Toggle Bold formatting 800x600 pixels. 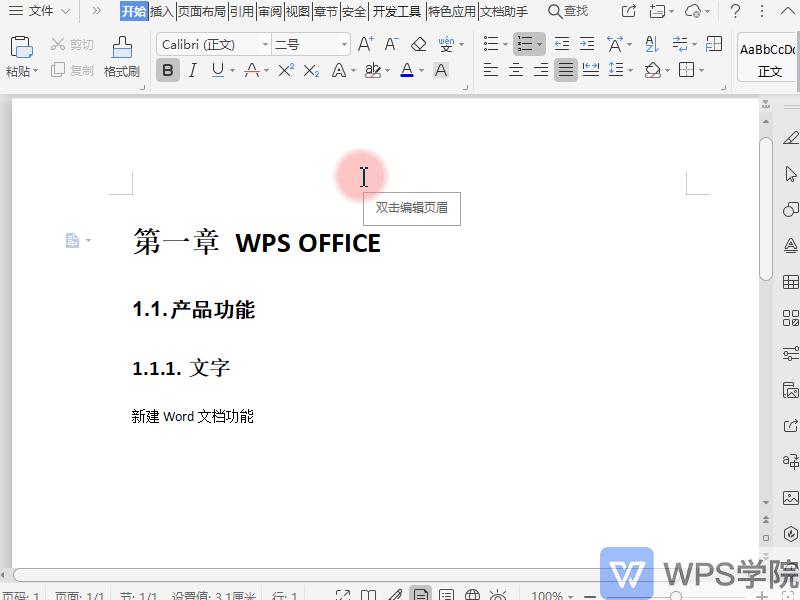(x=167, y=70)
